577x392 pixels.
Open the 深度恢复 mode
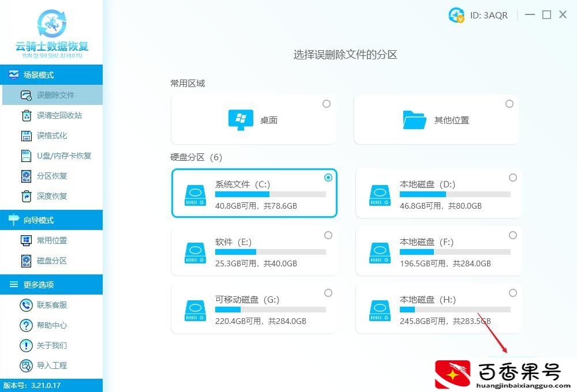(51, 197)
